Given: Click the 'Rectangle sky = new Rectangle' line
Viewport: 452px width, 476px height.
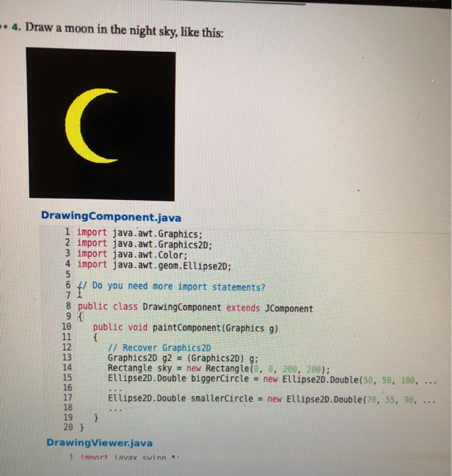Looking at the screenshot, I should pos(219,369).
